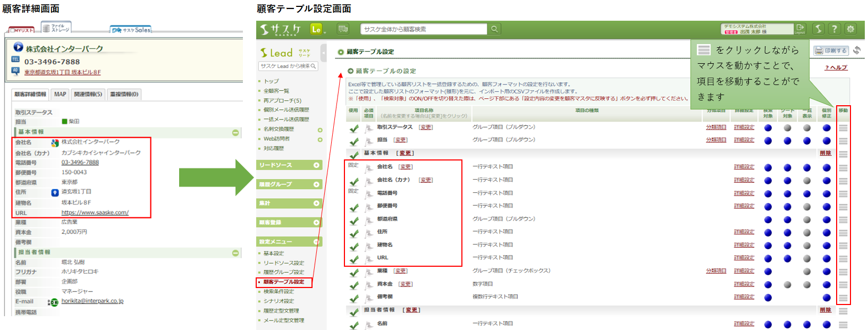Open 基本設定 under settings menu
The height and width of the screenshot is (330, 868).
click(x=274, y=253)
